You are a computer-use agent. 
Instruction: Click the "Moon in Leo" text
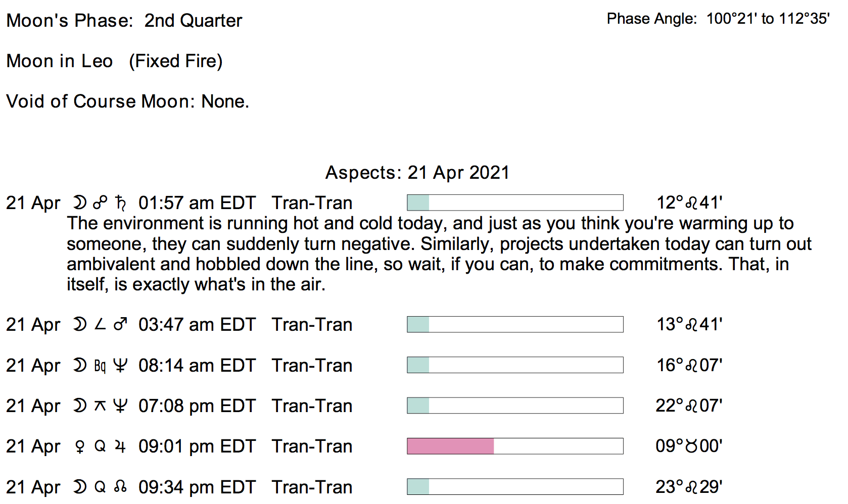[60, 61]
